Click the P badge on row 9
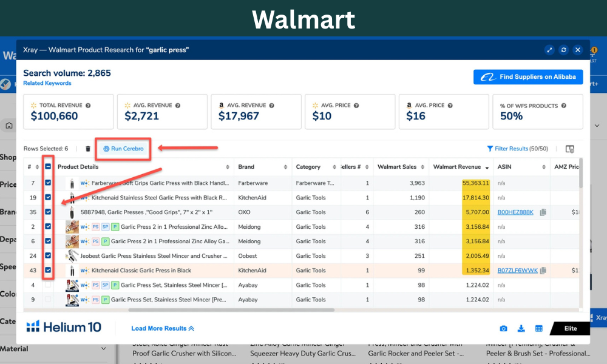Viewport: 607px width, 364px height. point(105,300)
